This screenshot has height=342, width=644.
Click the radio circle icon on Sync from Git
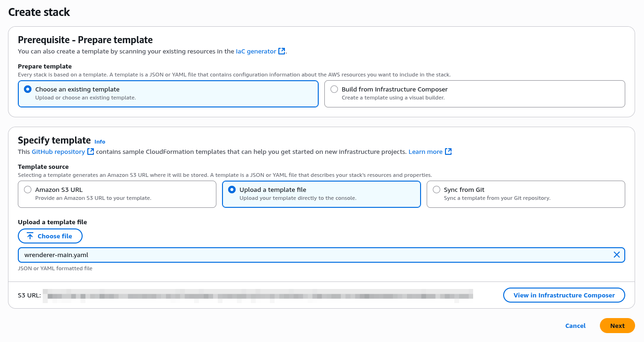click(x=437, y=190)
